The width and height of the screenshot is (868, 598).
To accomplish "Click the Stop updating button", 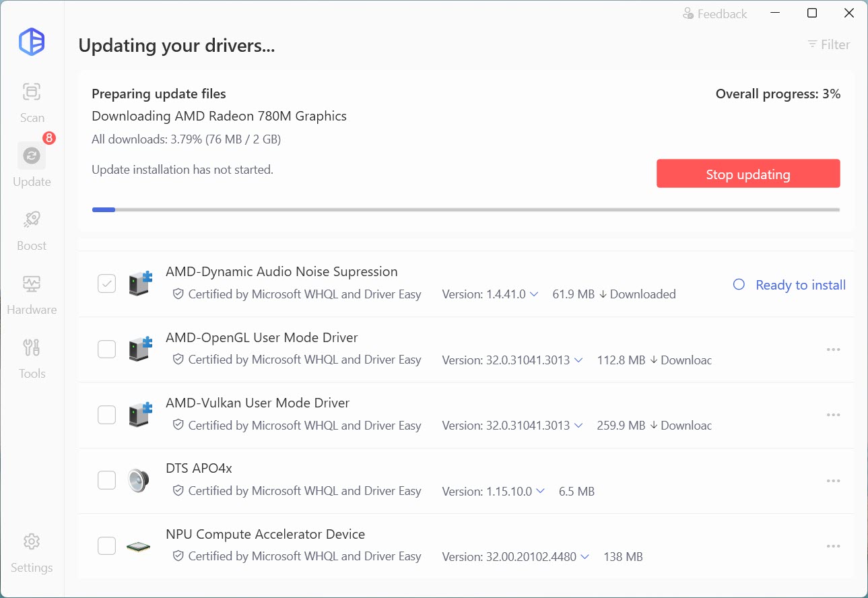I will [748, 174].
